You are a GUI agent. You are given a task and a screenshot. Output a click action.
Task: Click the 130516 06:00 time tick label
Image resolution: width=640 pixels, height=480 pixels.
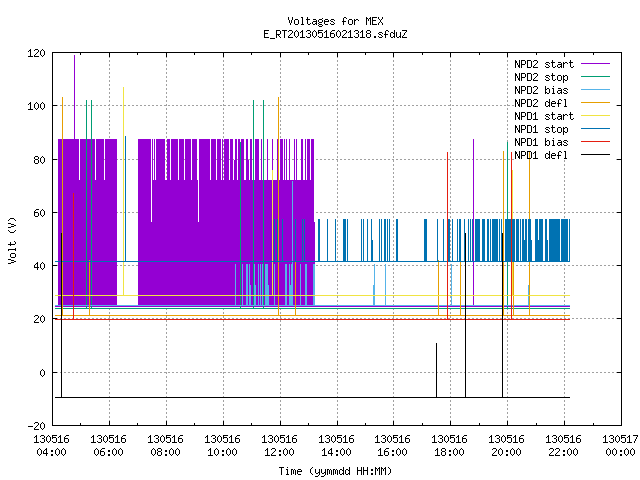pyautogui.click(x=109, y=446)
